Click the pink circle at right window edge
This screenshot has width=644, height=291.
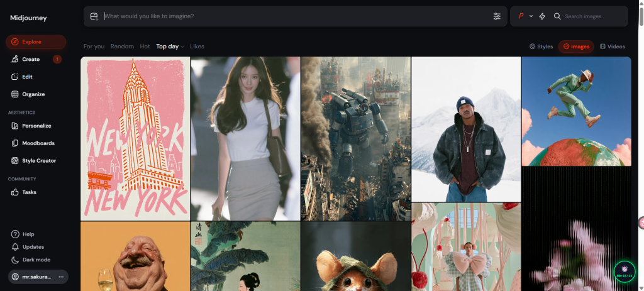(641, 223)
